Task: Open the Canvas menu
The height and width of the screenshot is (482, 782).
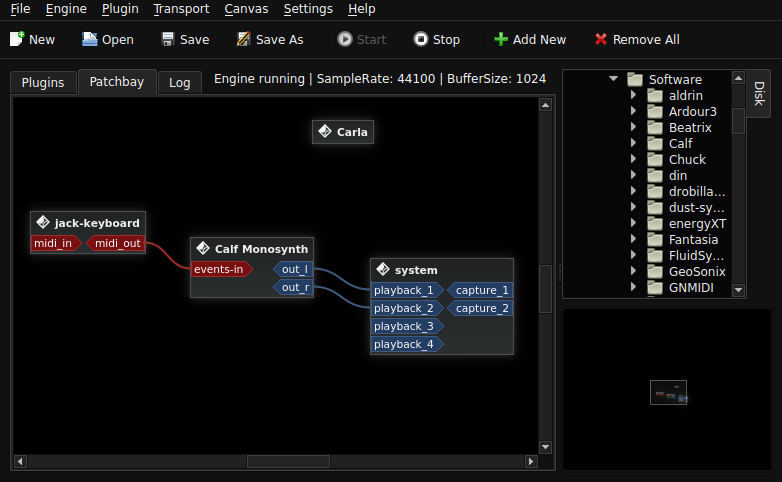Action: (246, 9)
